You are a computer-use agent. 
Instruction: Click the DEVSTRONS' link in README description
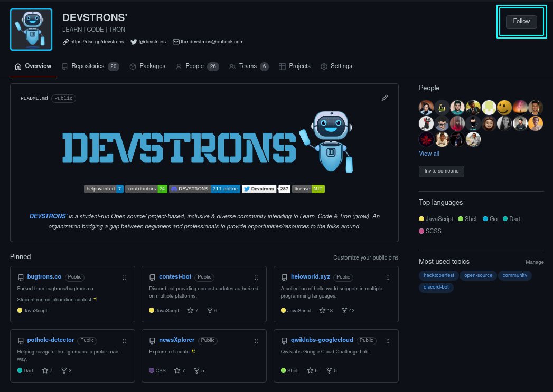(48, 216)
